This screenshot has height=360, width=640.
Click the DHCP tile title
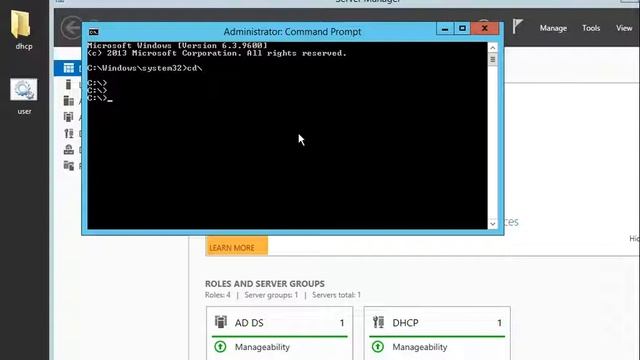tap(405, 323)
